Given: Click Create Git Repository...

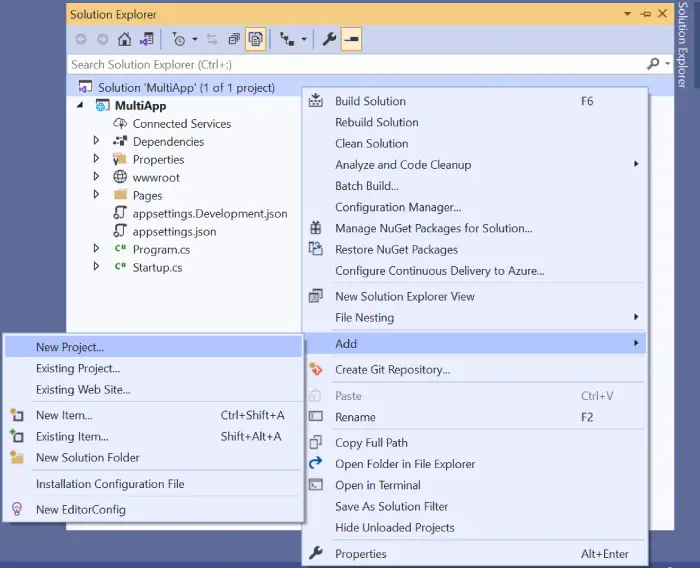Looking at the screenshot, I should click(475, 370).
